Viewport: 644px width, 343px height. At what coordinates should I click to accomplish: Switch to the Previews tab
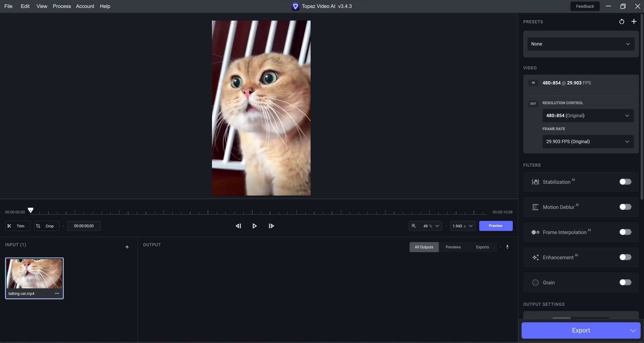[x=453, y=247]
